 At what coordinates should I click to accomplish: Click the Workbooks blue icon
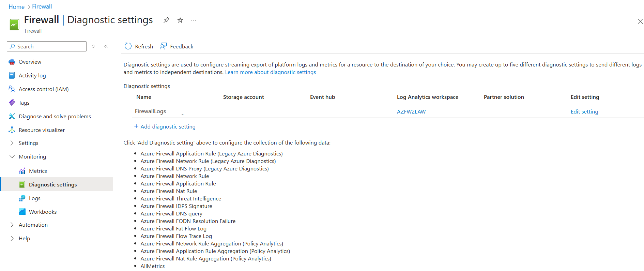[x=22, y=212]
